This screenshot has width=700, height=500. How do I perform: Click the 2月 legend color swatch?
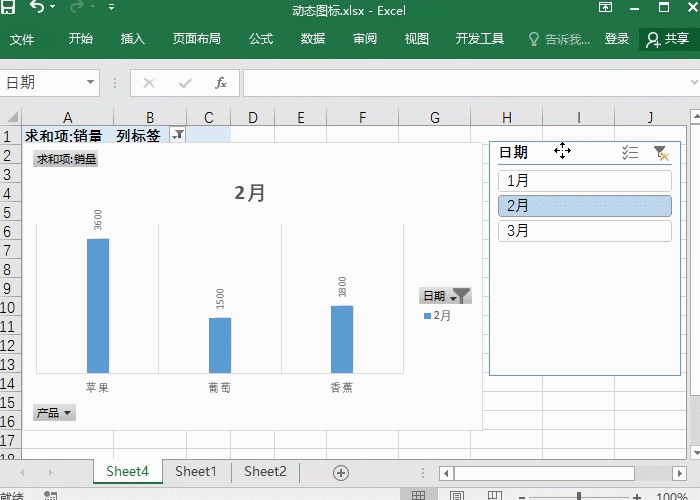coord(427,316)
